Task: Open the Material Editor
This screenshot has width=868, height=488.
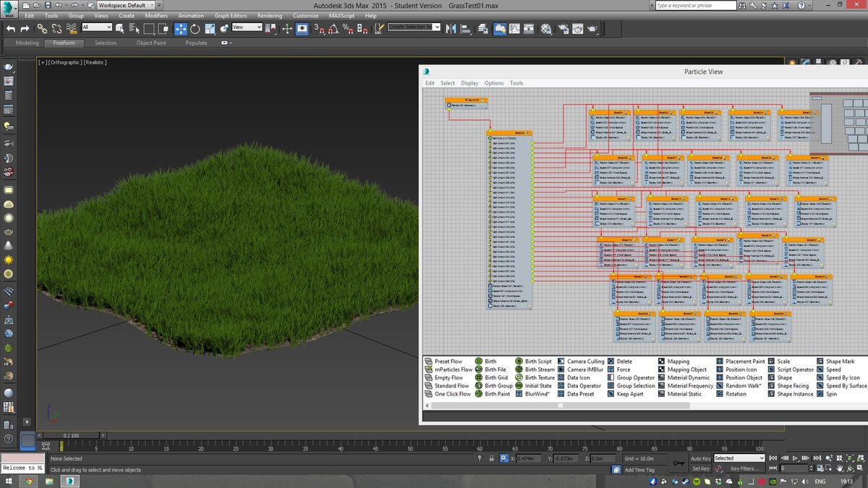Action: coord(545,29)
